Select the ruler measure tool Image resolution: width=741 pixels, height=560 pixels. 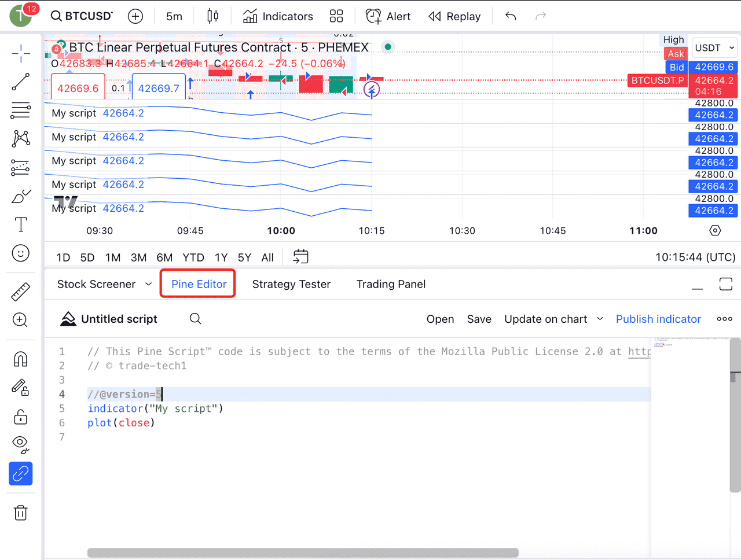pyautogui.click(x=21, y=292)
